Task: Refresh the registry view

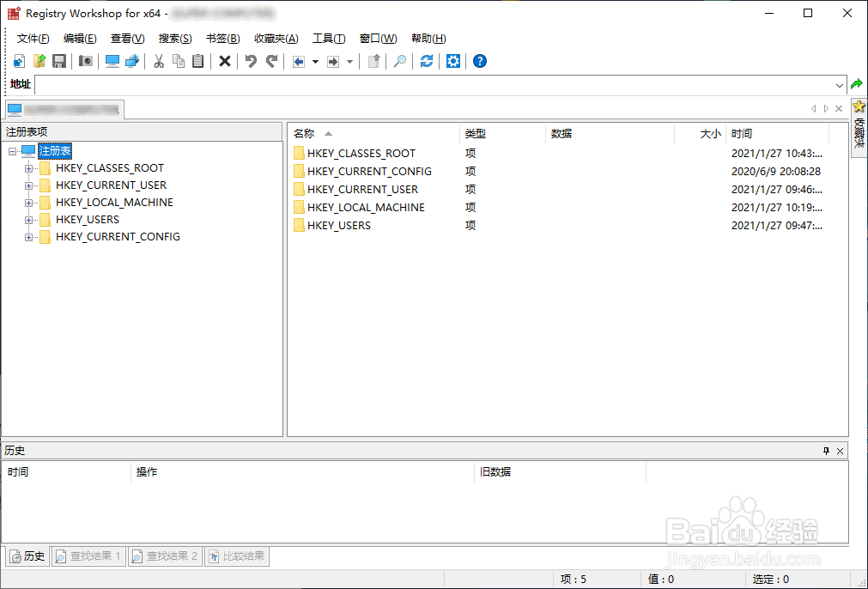Action: point(426,61)
